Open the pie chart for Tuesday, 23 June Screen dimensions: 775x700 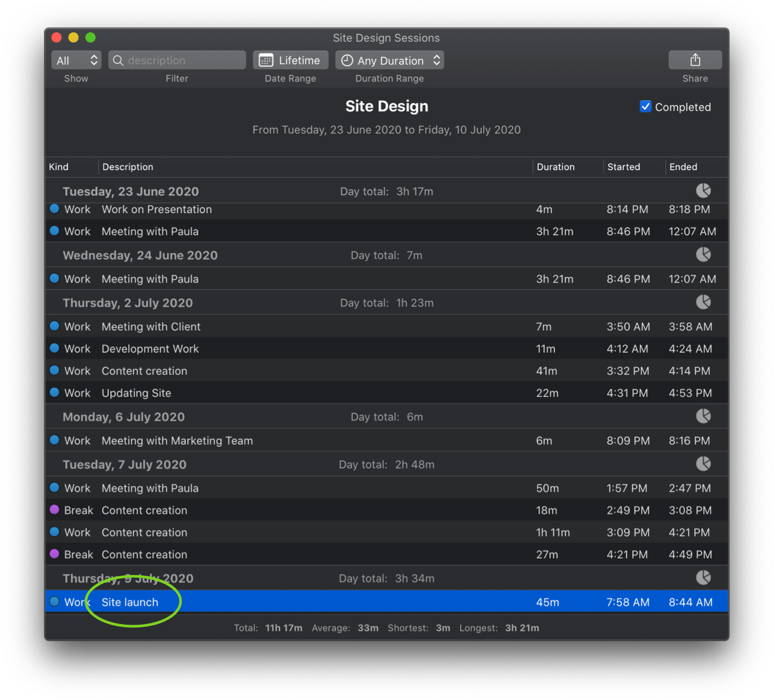[x=703, y=191]
